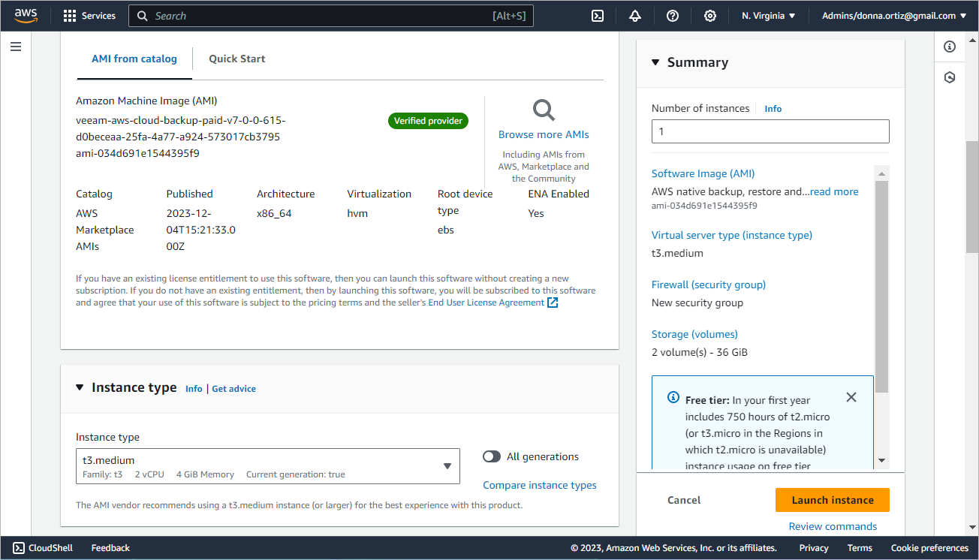Open Review commands link
This screenshot has height=560, width=979.
[x=833, y=526]
